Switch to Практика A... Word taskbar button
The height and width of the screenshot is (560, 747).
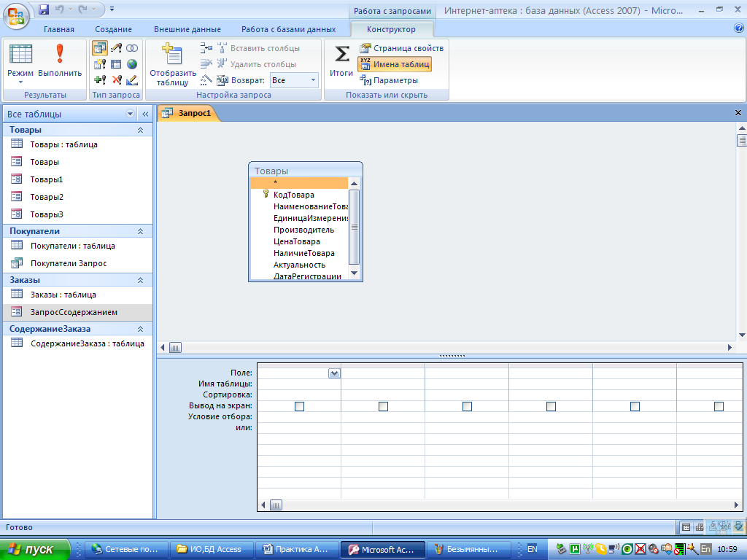tap(297, 549)
